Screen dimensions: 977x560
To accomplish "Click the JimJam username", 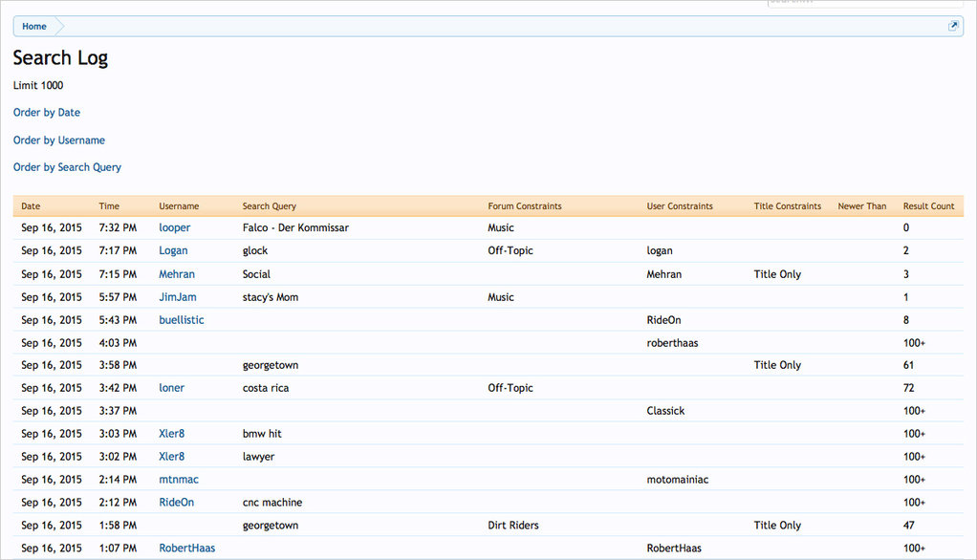I will (178, 297).
